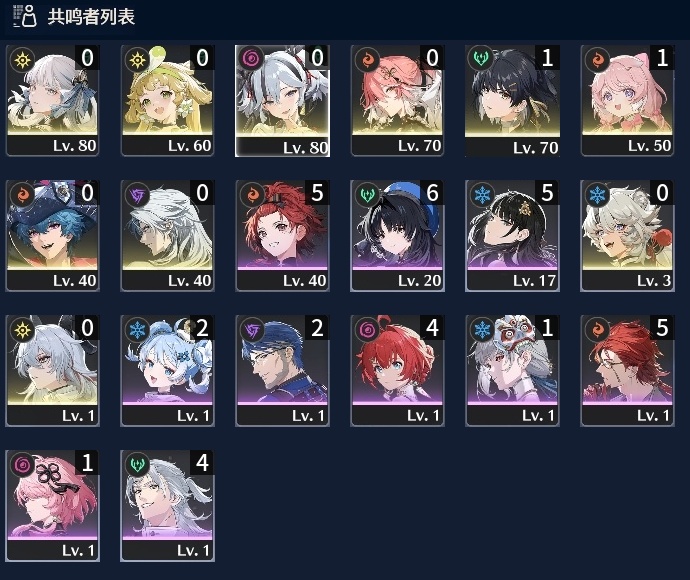Select the blonde Lv. 60 Spectro character
Image resolution: width=690 pixels, height=580 pixels.
coord(167,100)
